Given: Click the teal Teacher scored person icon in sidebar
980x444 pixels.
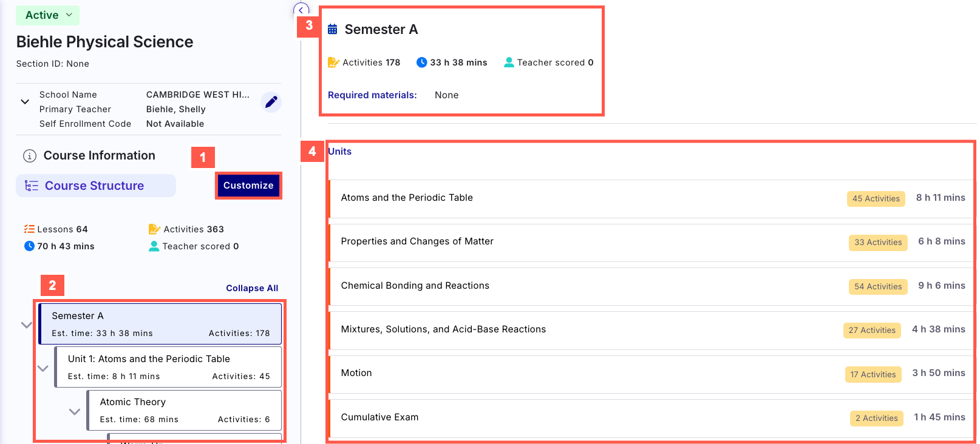Looking at the screenshot, I should tap(154, 246).
